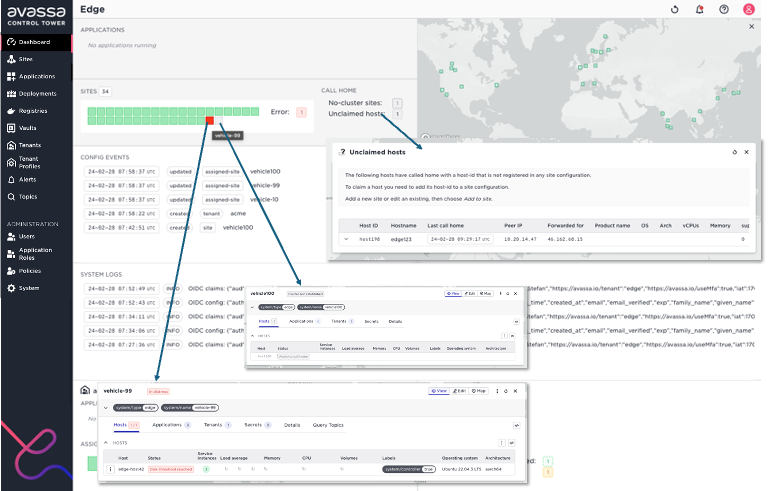Click Edit in vehicle-99 panel
Screen dimensions: 768x491
(459, 391)
